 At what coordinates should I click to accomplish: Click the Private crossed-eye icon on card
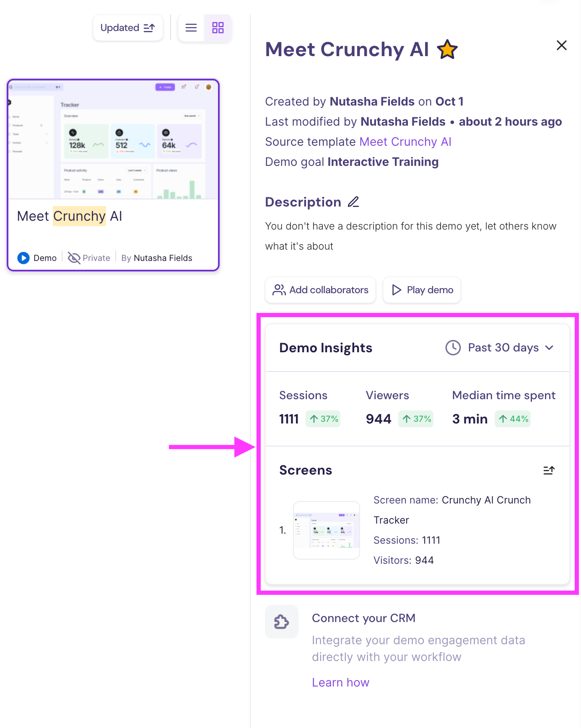pyautogui.click(x=74, y=258)
